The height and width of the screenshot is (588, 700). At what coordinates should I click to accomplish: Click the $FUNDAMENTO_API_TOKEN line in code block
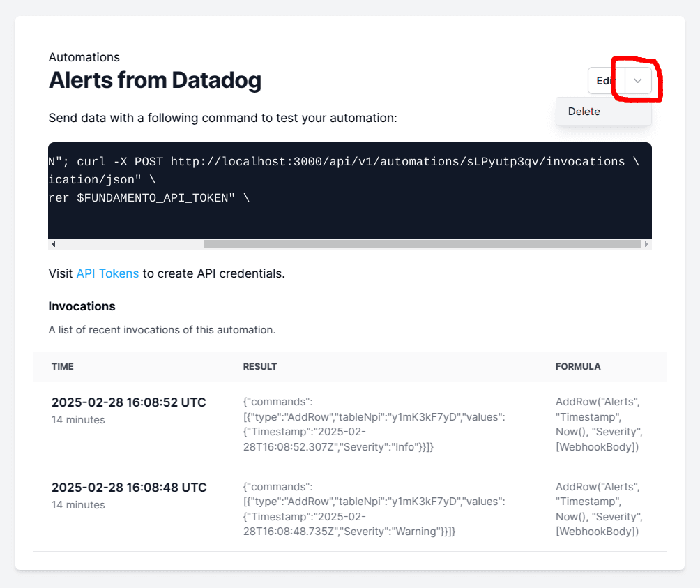[x=149, y=198]
